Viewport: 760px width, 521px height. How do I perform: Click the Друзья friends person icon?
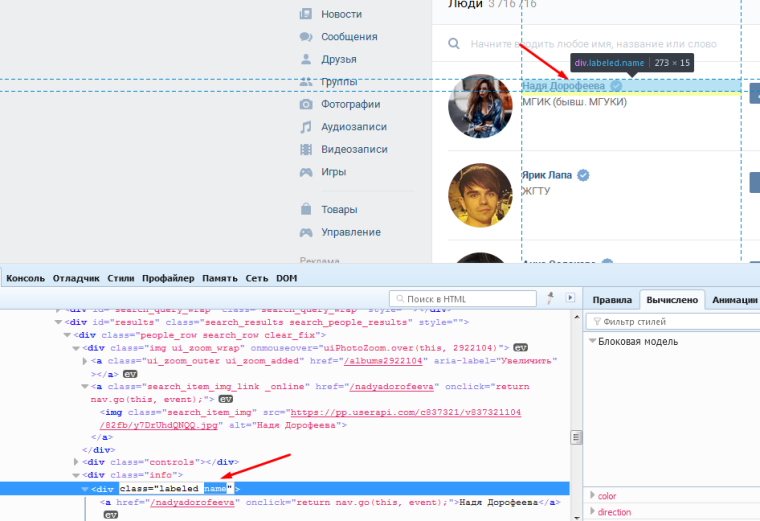point(307,59)
